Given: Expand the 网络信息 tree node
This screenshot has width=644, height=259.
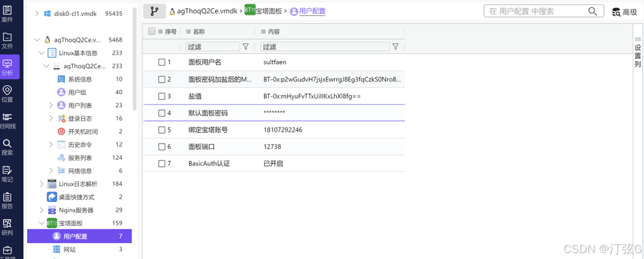Looking at the screenshot, I should click(51, 171).
